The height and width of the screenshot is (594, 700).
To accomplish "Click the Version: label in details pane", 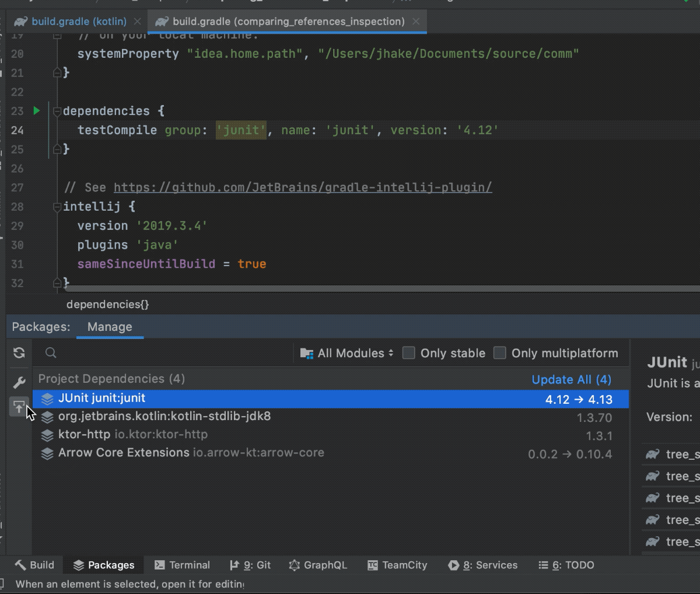I will pos(670,417).
